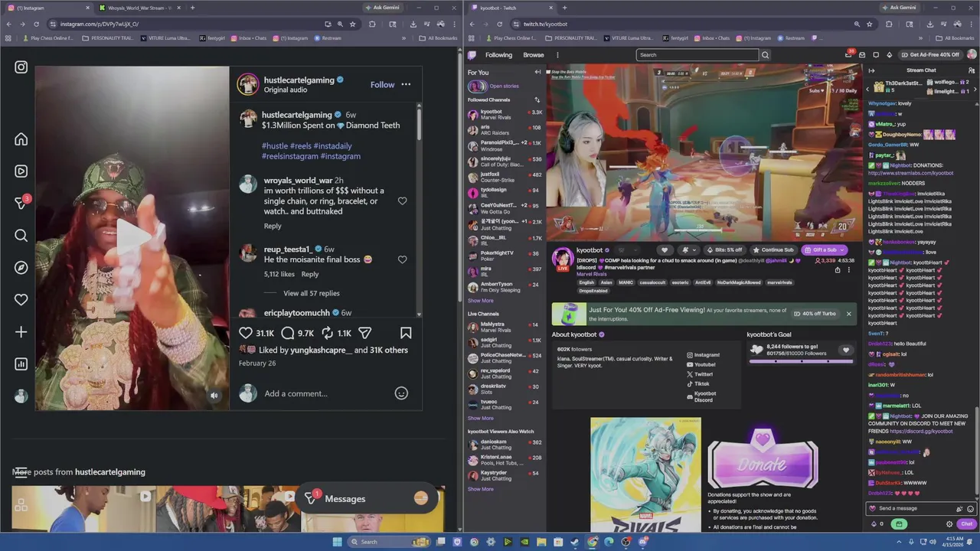This screenshot has width=980, height=551.
Task: Open comments on the post, 9.7K
Action: pos(288,333)
